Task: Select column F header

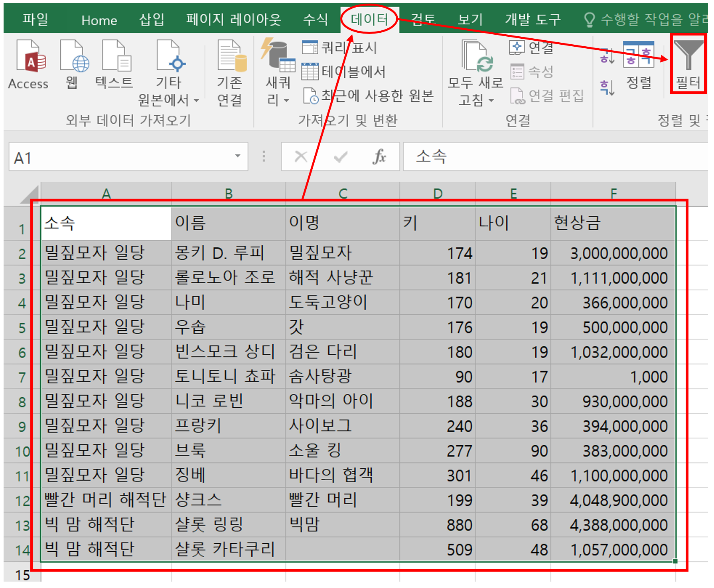Action: point(613,194)
